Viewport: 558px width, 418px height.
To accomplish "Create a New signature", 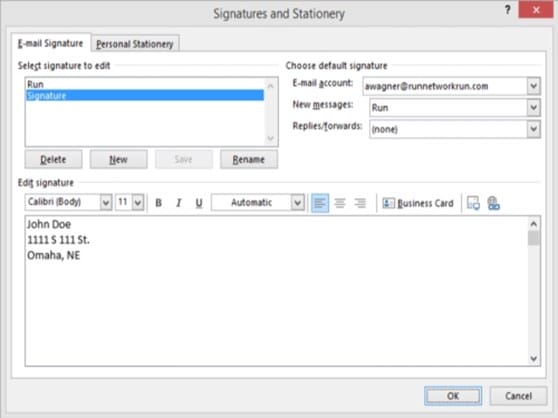I will click(119, 159).
